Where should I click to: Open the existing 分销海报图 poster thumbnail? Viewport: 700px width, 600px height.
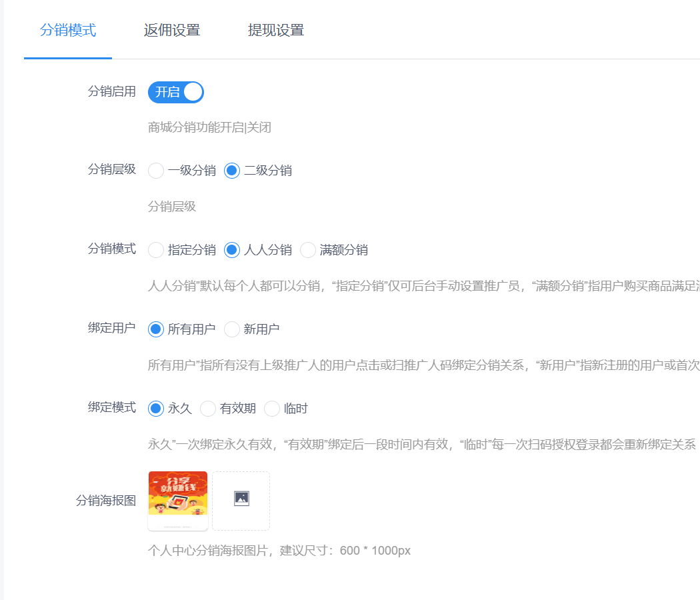[x=178, y=500]
